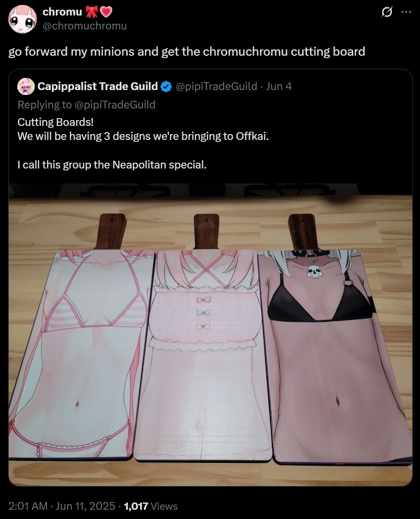Click the 2:01 AM Jun 11, 2025 timestamp
Image resolution: width=420 pixels, height=519 pixels.
click(x=62, y=506)
